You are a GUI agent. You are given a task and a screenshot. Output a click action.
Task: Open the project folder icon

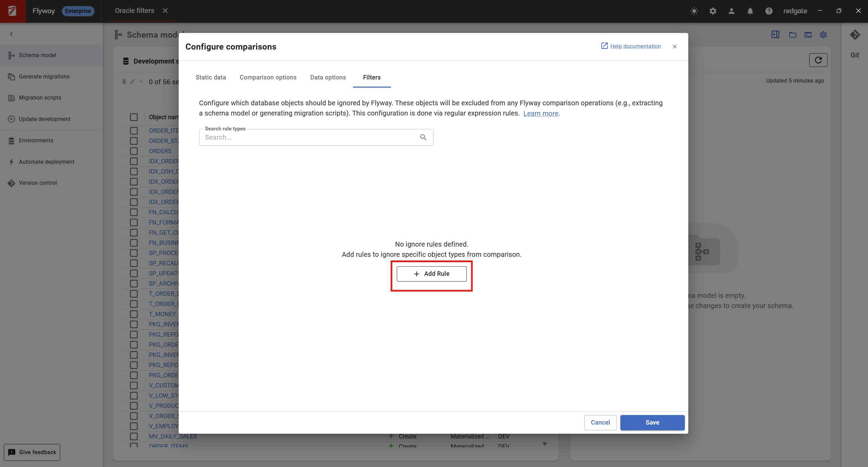coord(793,35)
